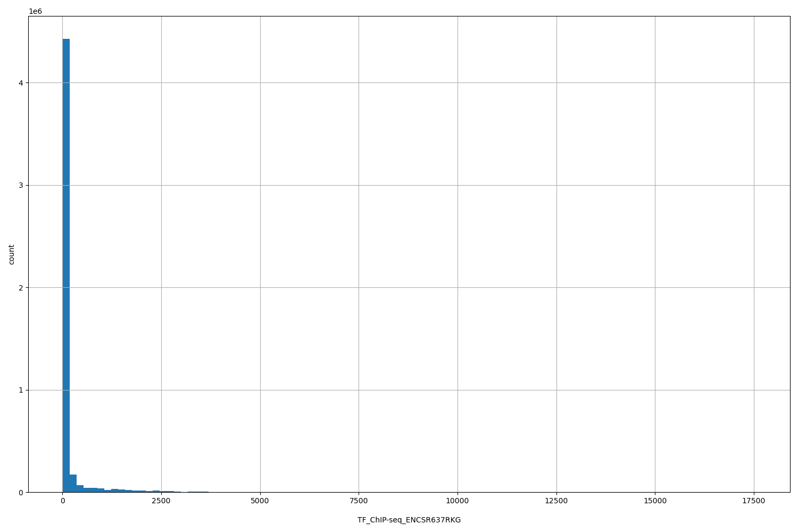Viewport: 798px width, 532px height.
Task: Click the 7500 tick label
Action: (x=359, y=501)
